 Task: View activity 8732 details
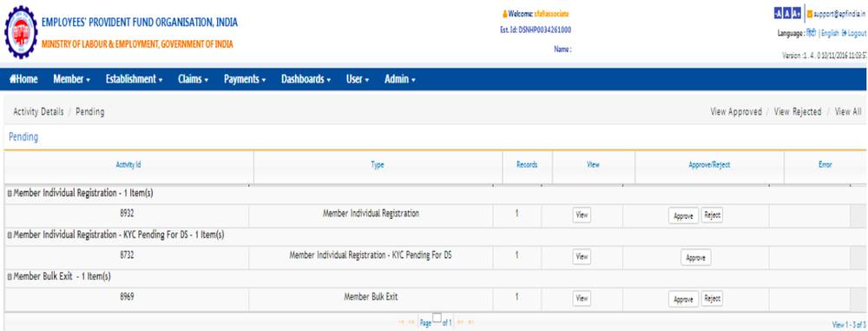(582, 256)
